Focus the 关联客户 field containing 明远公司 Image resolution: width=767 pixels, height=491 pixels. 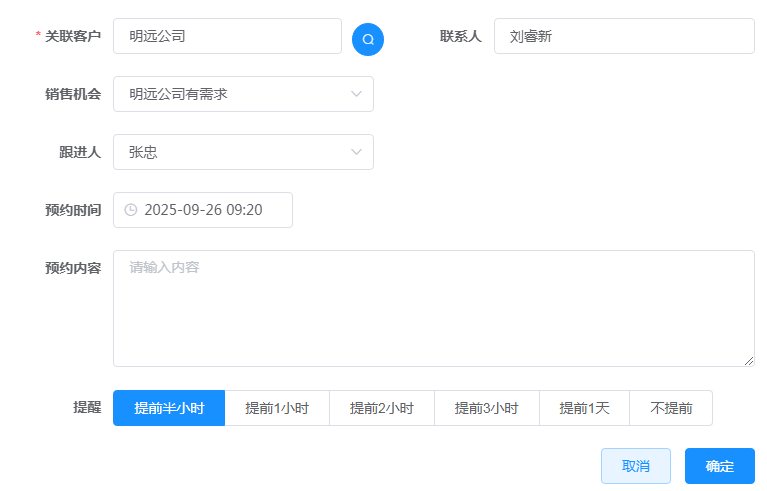[227, 36]
